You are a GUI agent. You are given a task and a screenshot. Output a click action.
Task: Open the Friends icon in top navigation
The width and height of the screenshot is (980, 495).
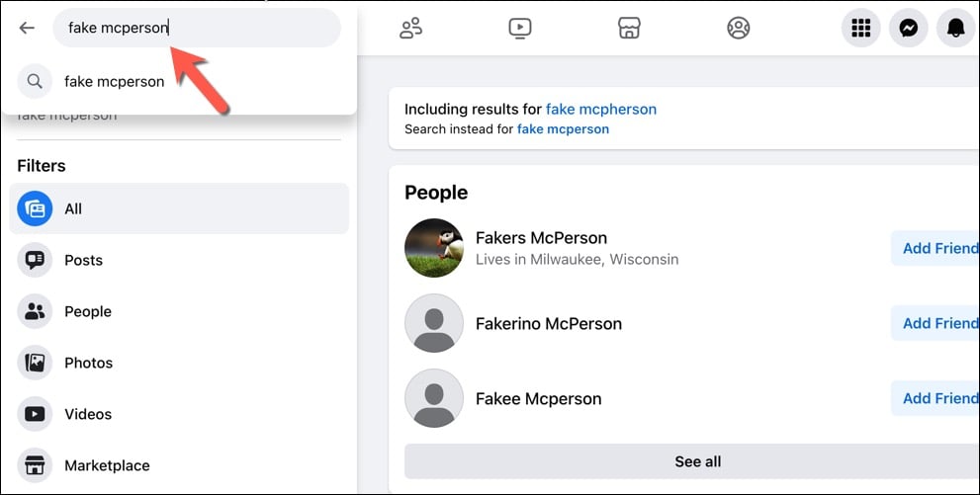coord(411,28)
